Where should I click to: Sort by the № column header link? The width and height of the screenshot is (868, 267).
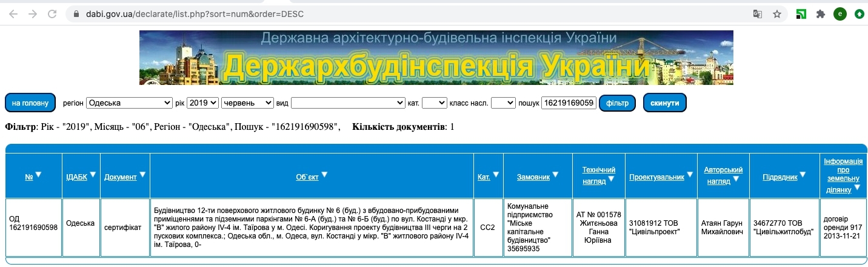coord(28,177)
